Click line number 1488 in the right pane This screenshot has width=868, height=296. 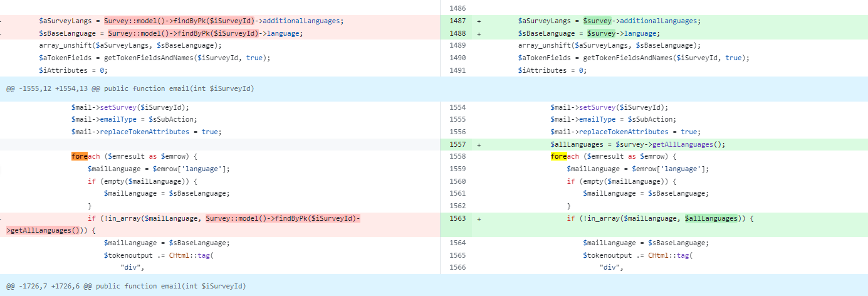[458, 33]
